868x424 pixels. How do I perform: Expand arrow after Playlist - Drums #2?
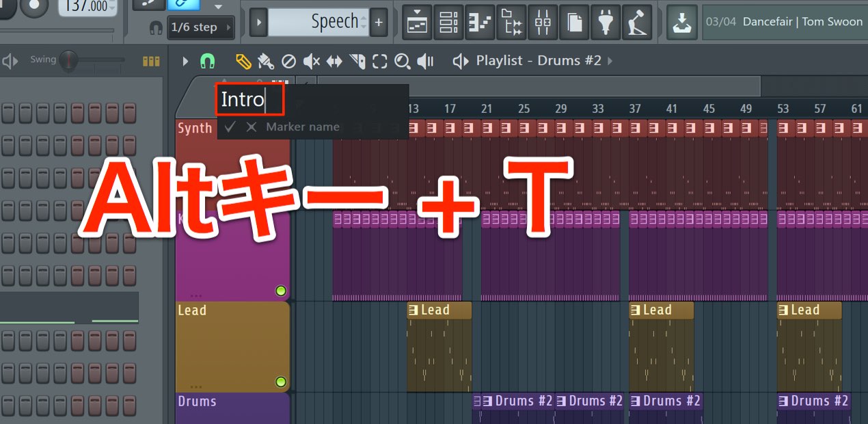point(610,62)
